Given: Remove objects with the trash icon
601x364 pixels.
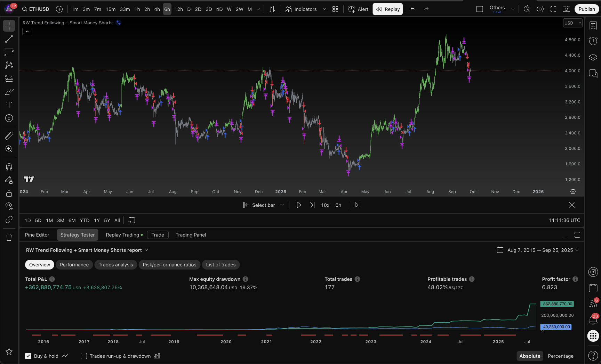Looking at the screenshot, I should 9,237.
